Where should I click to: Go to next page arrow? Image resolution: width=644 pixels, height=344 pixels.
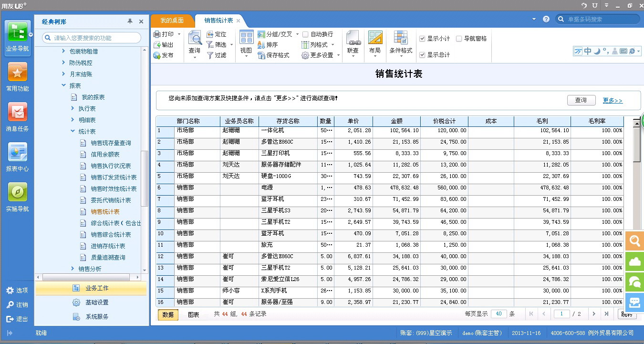594,314
